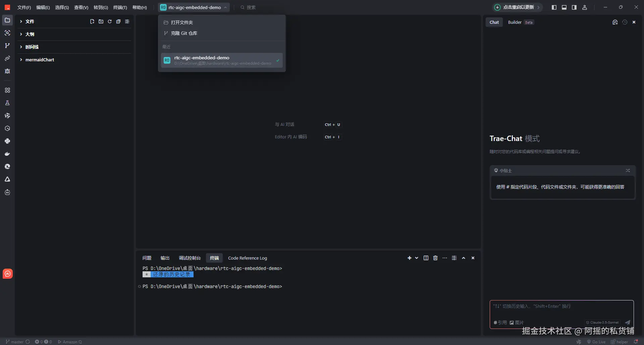The image size is (644, 345).
Task: Open the Testing flask icon
Action: point(7,103)
